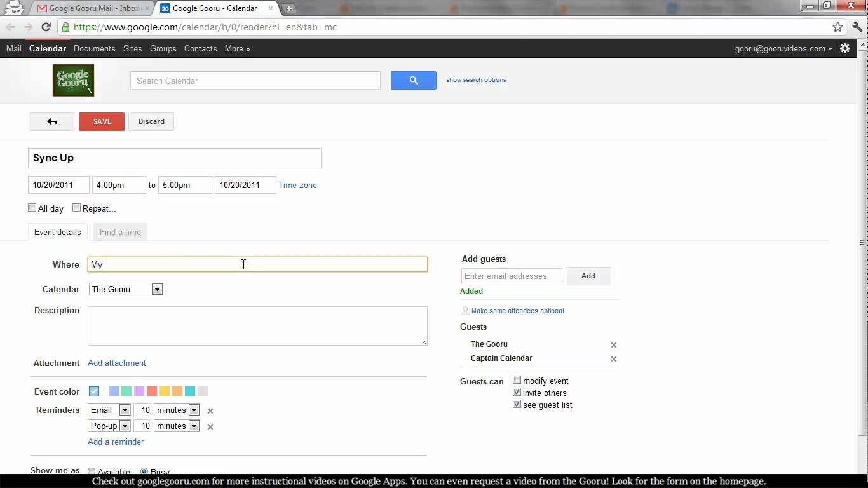
Task: Select the Event details tab
Action: [x=58, y=232]
